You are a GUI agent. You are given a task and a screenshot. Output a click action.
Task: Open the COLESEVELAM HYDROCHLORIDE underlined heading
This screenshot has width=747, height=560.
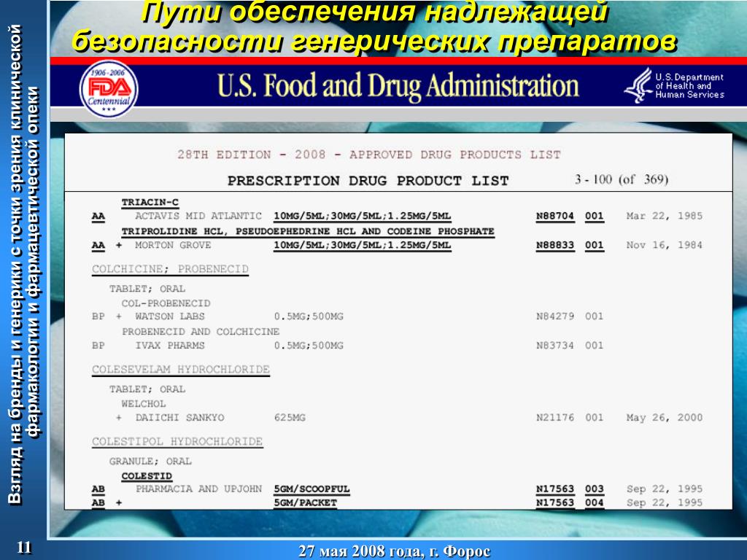point(181,370)
